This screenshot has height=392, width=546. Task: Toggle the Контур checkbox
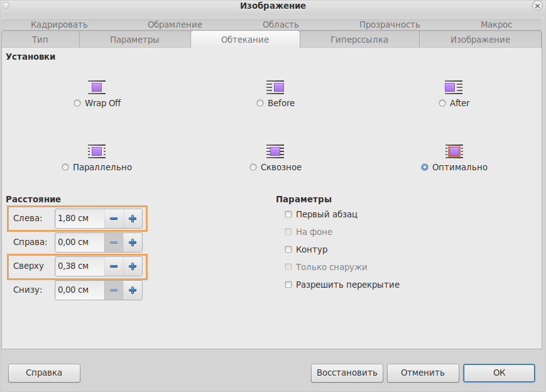coord(288,249)
